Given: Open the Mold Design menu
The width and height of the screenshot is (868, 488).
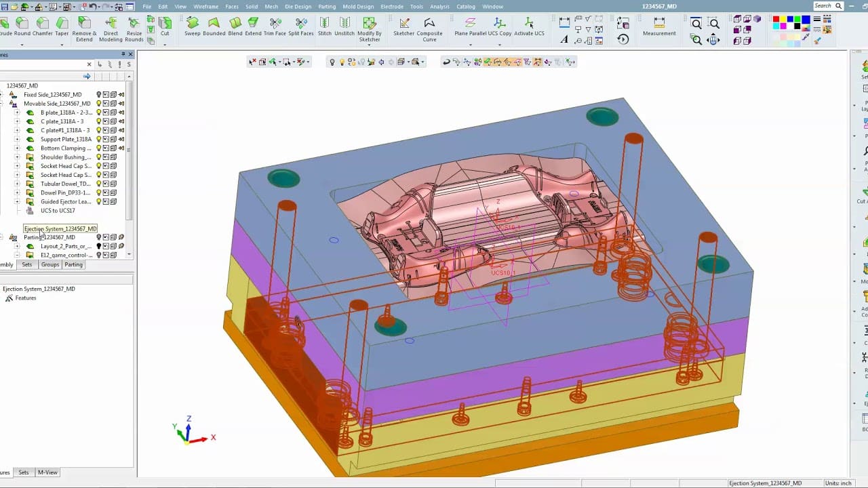Looking at the screenshot, I should point(358,7).
